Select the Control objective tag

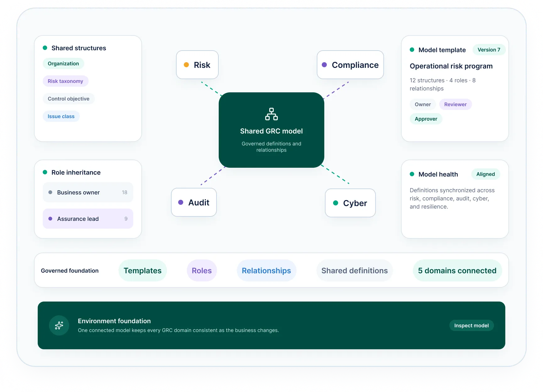click(x=69, y=99)
